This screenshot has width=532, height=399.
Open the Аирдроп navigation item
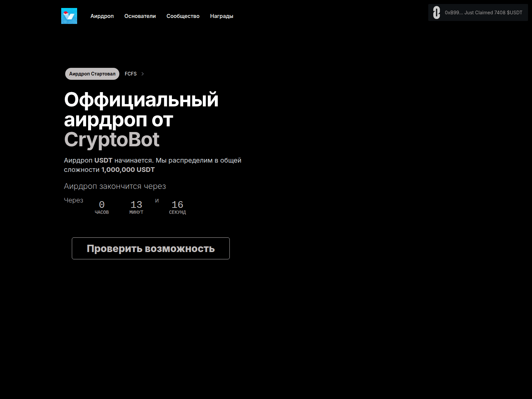102,16
